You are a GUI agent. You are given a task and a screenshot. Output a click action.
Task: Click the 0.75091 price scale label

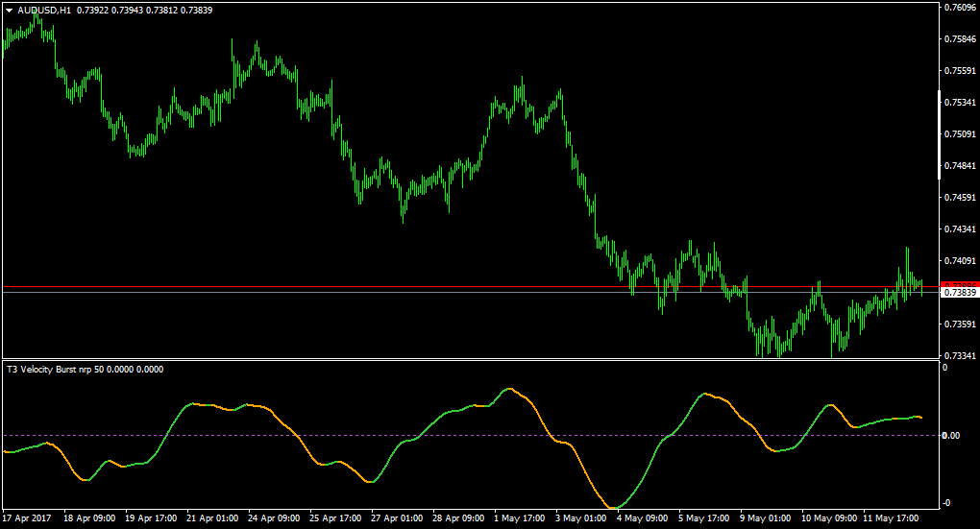point(960,133)
